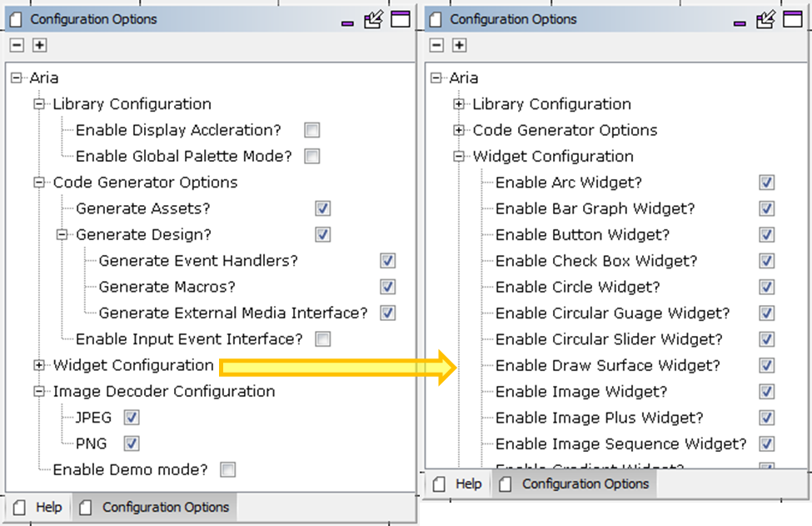
Task: Enable Input Event Interface checkbox
Action: click(322, 339)
